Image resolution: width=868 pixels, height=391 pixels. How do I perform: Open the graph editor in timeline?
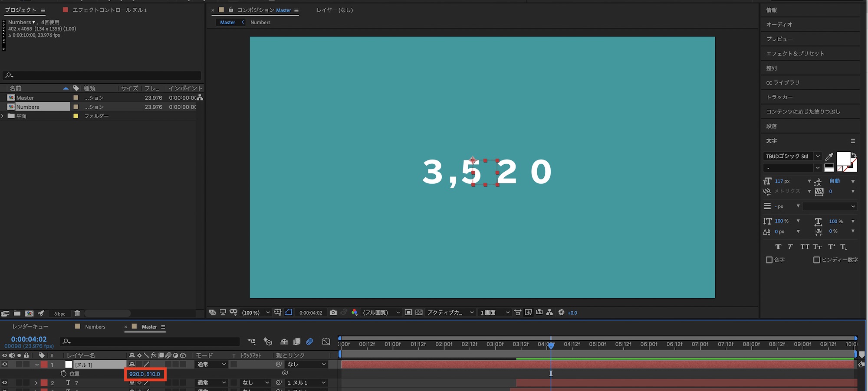tap(326, 342)
